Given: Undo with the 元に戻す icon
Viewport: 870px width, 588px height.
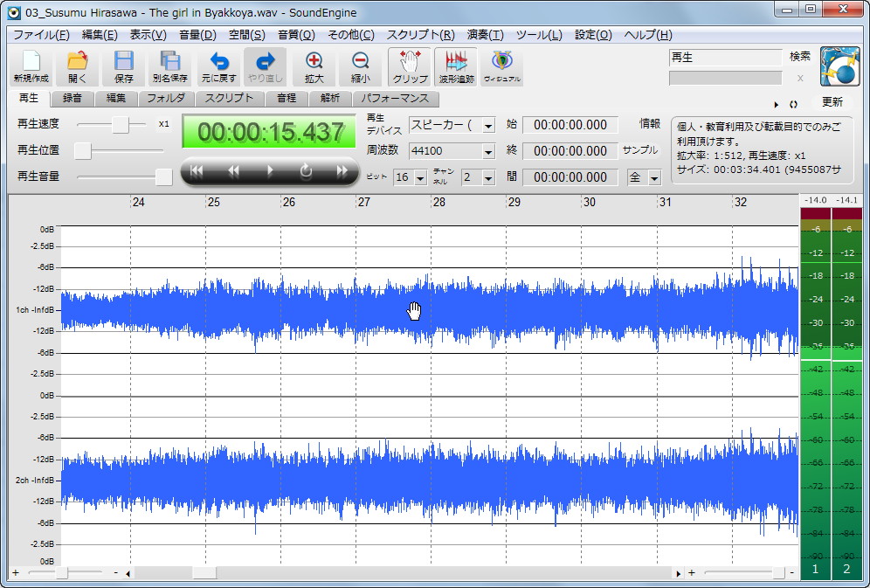Looking at the screenshot, I should (x=218, y=66).
